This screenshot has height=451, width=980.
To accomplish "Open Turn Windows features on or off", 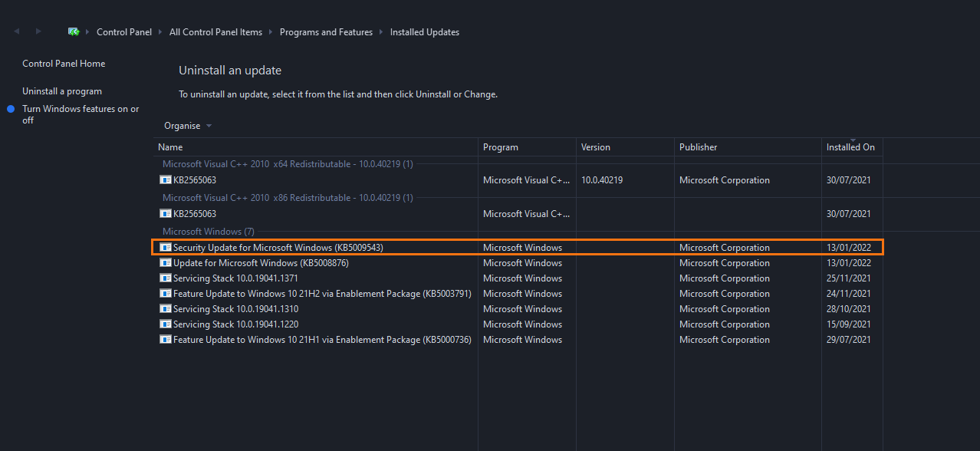I will [x=81, y=114].
